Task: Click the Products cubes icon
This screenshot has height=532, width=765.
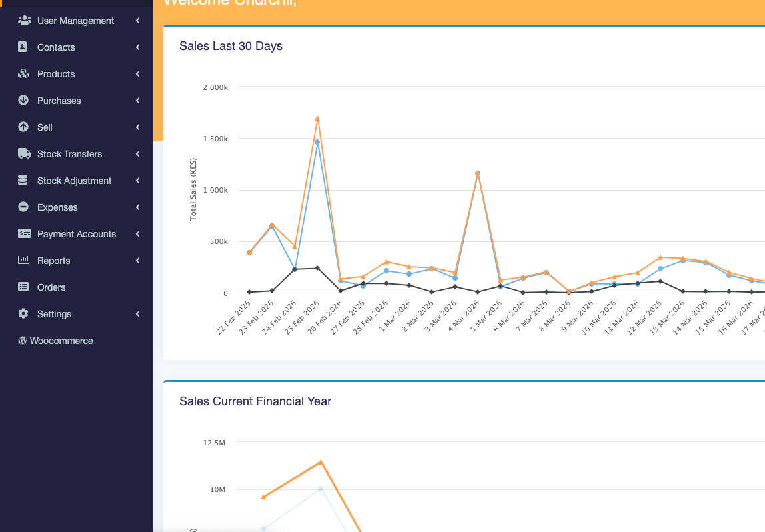Action: click(x=23, y=74)
